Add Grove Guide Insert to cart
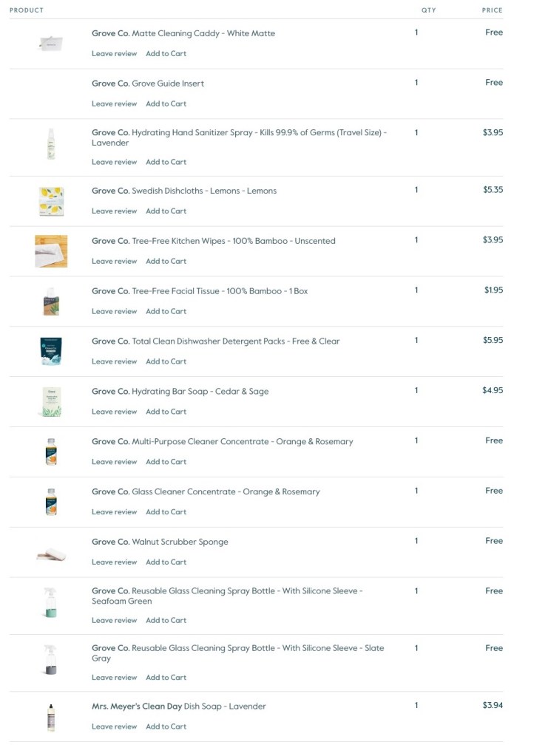548x756 pixels. (x=166, y=104)
